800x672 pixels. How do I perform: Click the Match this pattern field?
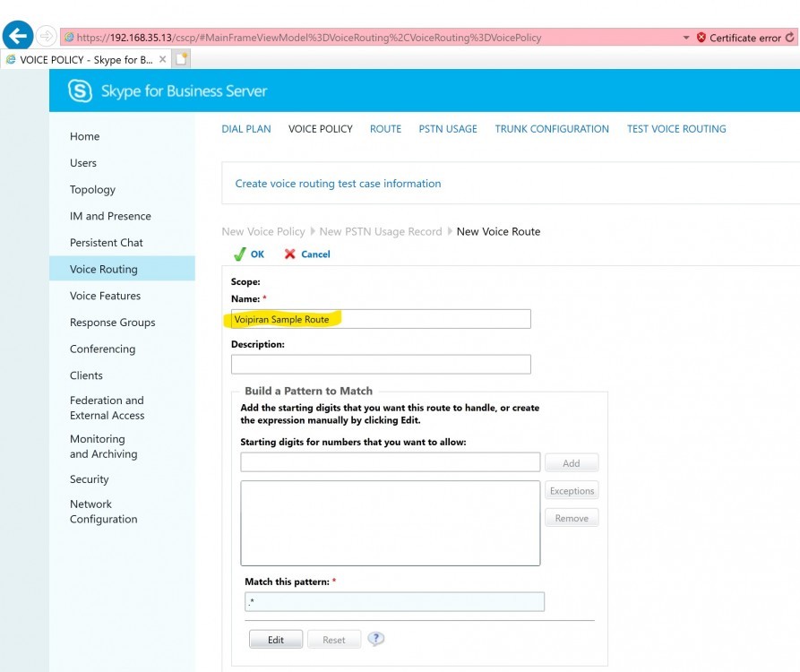point(394,601)
